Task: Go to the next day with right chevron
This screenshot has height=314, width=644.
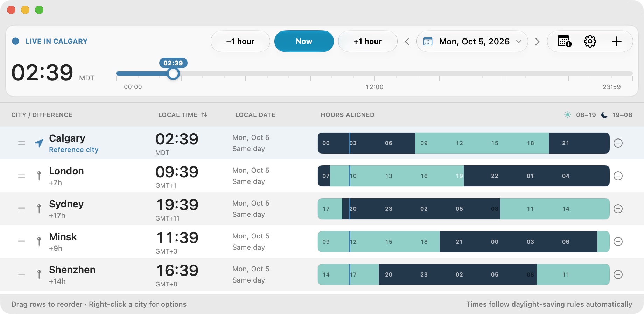Action: point(537,42)
